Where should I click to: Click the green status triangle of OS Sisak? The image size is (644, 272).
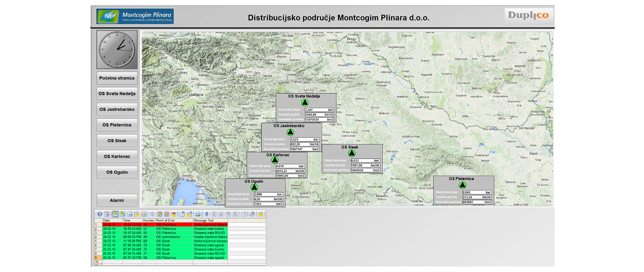352,153
